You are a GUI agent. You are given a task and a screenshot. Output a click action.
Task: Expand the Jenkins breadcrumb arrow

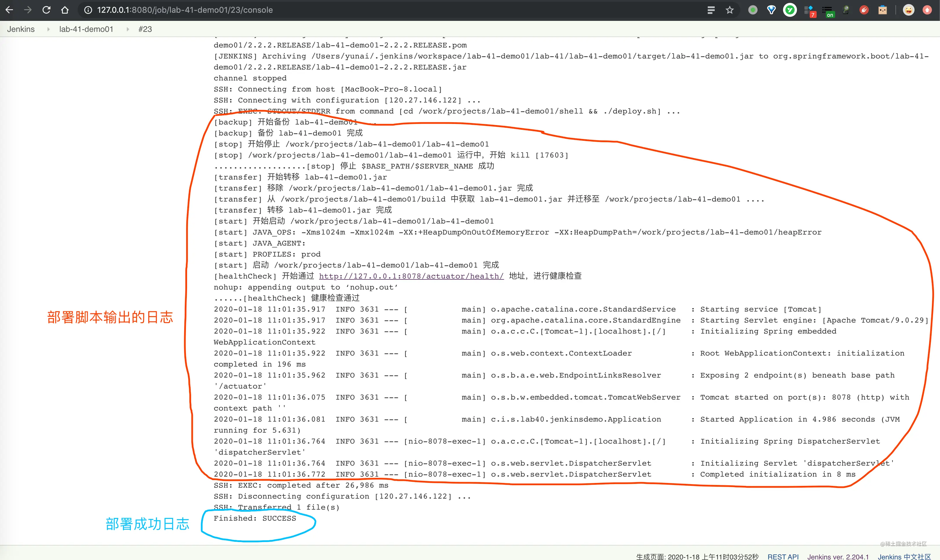pos(48,29)
